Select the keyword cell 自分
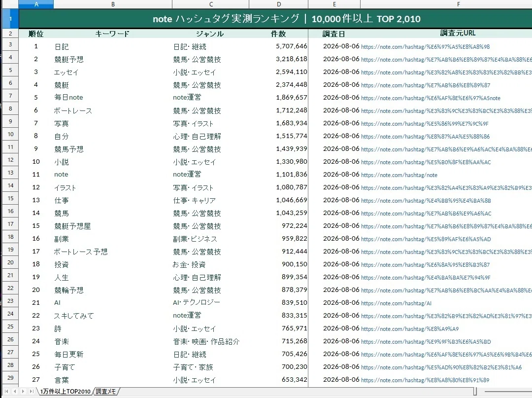The image size is (532, 398). [62, 136]
